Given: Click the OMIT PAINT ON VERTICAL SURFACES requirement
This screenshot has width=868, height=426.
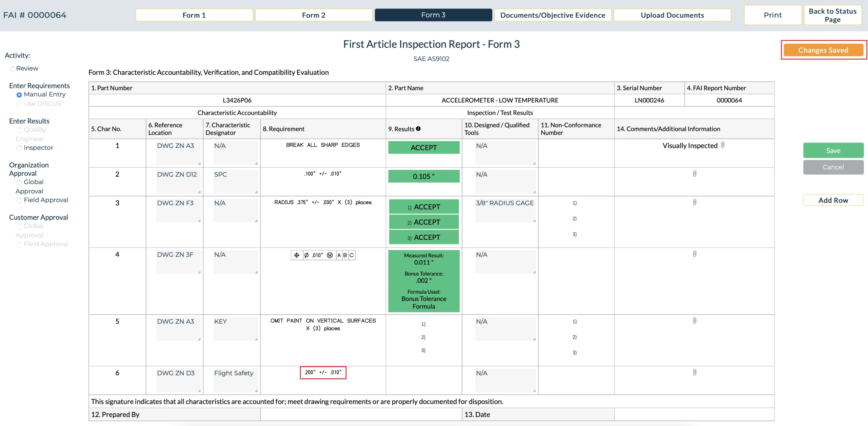Looking at the screenshot, I should [323, 325].
